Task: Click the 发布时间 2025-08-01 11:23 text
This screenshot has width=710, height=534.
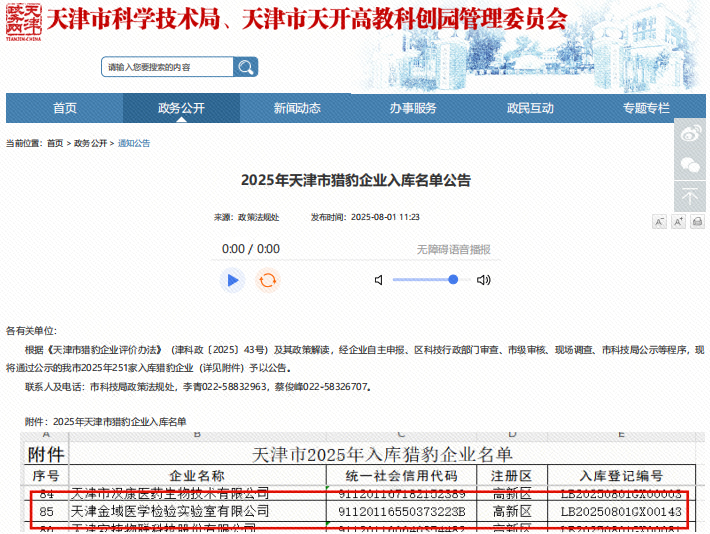Action: (x=365, y=217)
